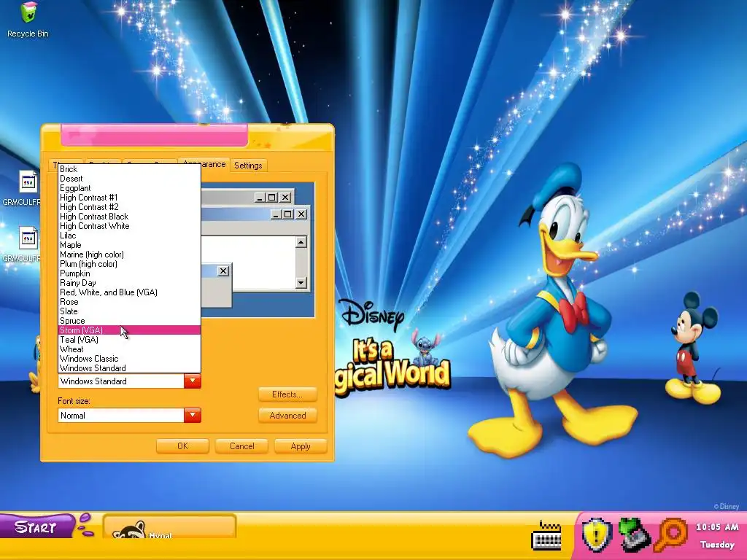Viewport: 747px width, 560px height.
Task: Open the Font size dropdown arrow
Action: pyautogui.click(x=193, y=415)
